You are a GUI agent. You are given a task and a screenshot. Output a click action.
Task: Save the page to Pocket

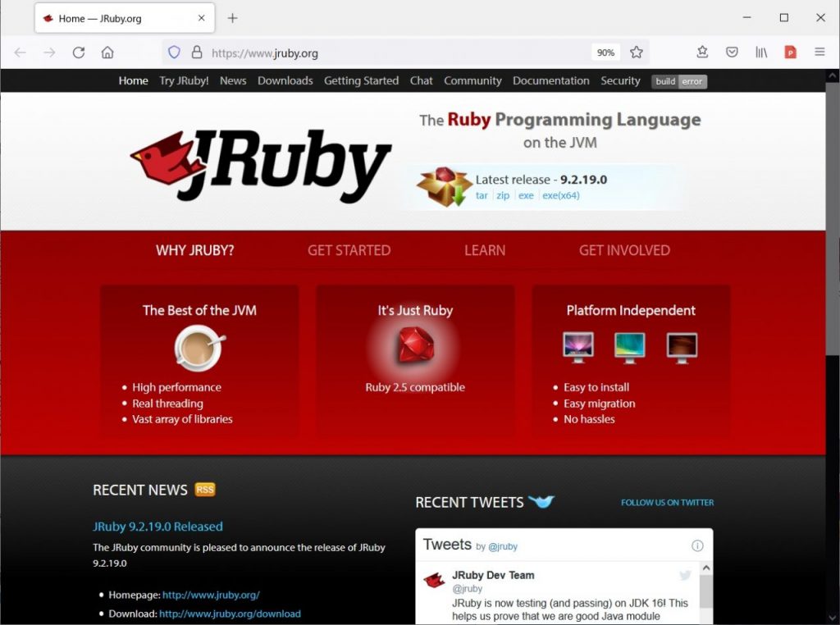[x=732, y=52]
